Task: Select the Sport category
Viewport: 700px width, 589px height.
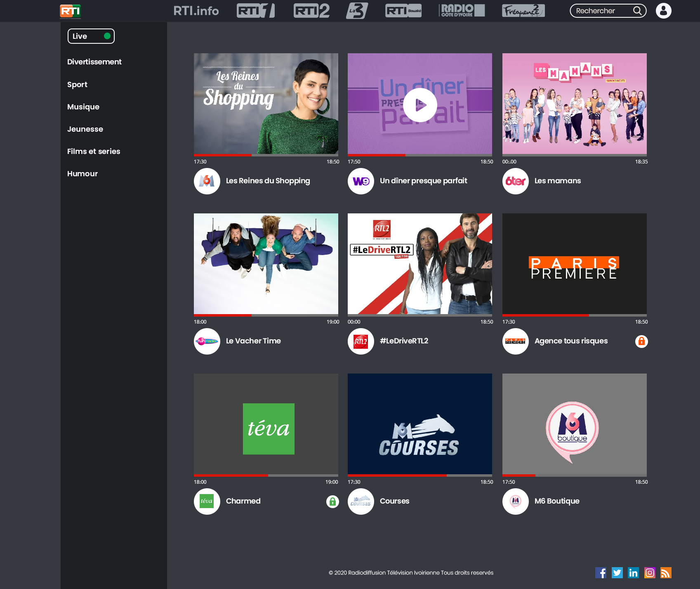Action: tap(77, 85)
